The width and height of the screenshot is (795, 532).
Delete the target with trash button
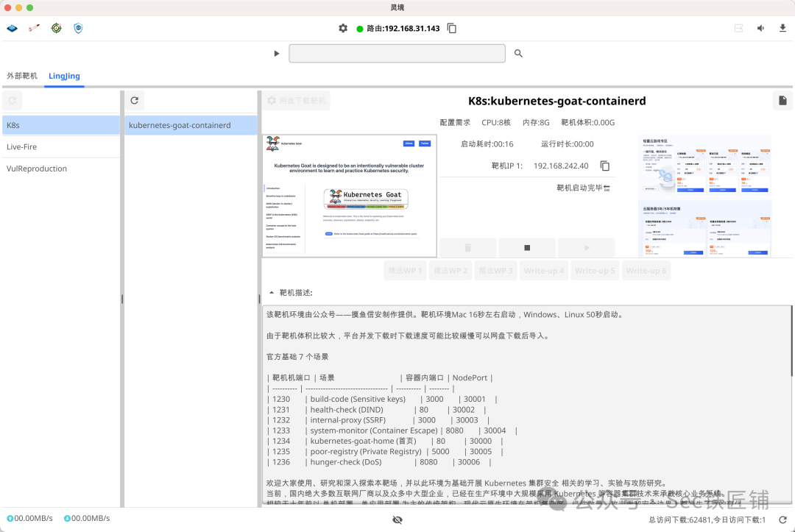coord(468,248)
